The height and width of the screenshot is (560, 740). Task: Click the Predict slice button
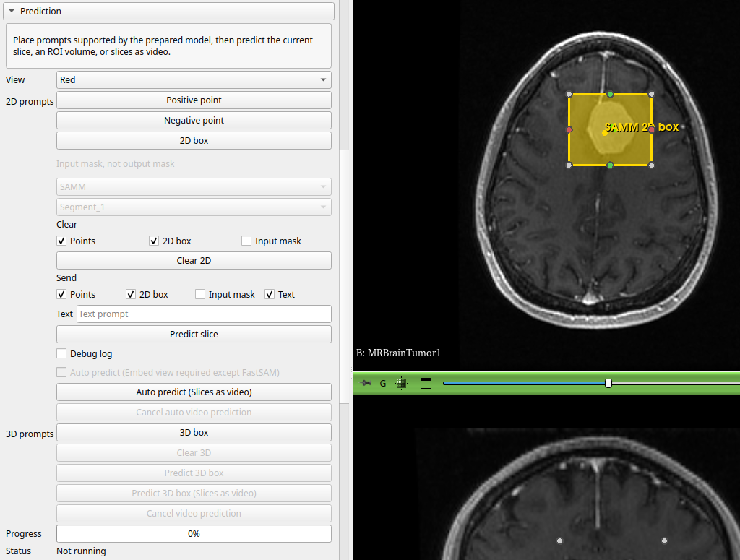194,334
